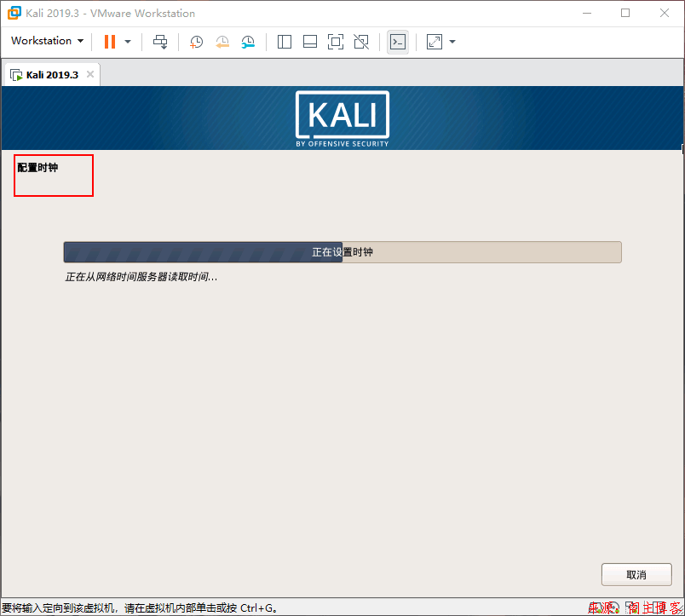Click the Kali by Offensive Security logo
685x616 pixels.
342,118
